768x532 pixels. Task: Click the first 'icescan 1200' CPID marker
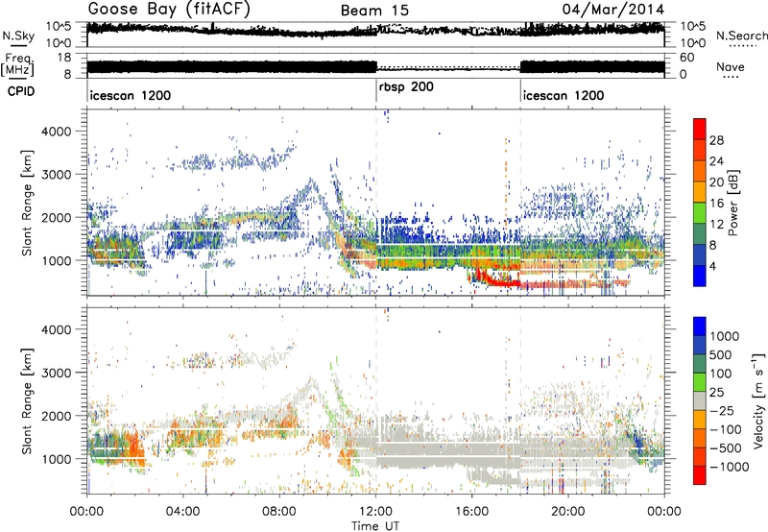(131, 95)
